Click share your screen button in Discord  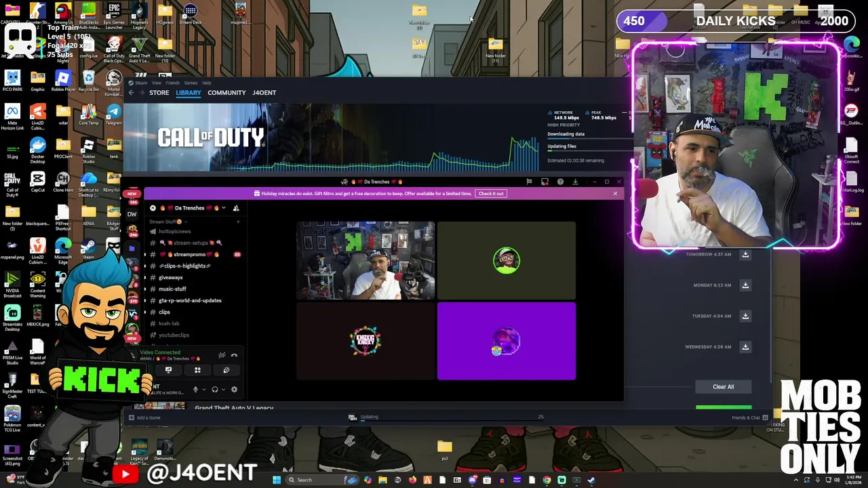tap(168, 370)
